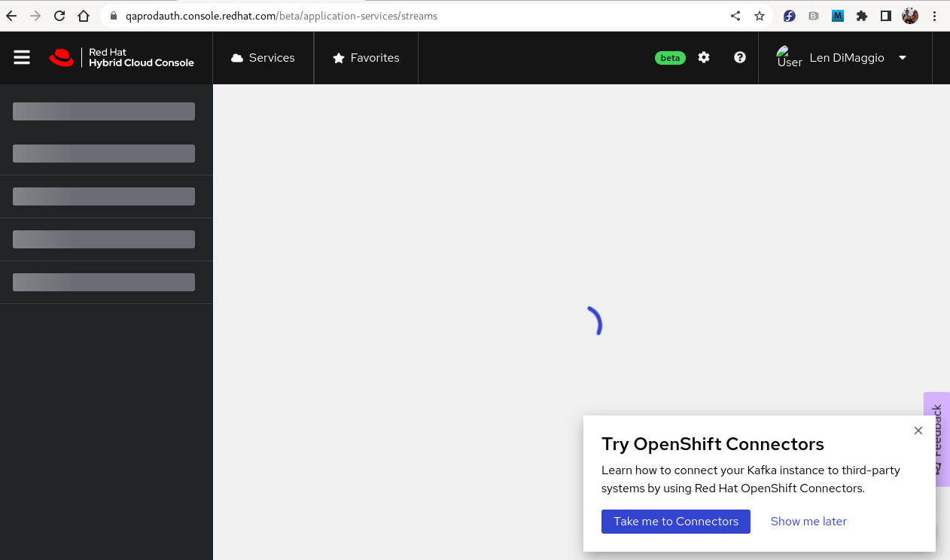This screenshot has width=950, height=560.
Task: Open the Services menu
Action: pyautogui.click(x=263, y=58)
